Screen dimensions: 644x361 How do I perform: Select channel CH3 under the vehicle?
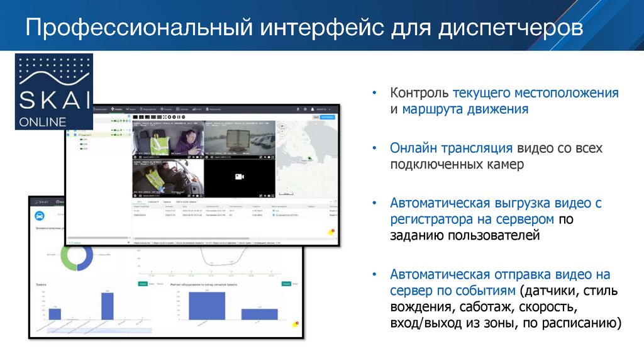(84, 148)
